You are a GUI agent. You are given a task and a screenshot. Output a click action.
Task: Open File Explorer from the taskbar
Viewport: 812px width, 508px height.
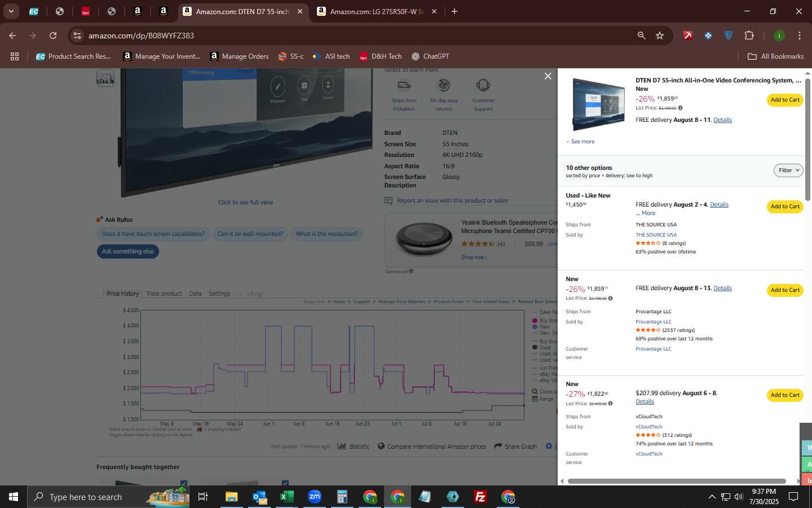231,497
